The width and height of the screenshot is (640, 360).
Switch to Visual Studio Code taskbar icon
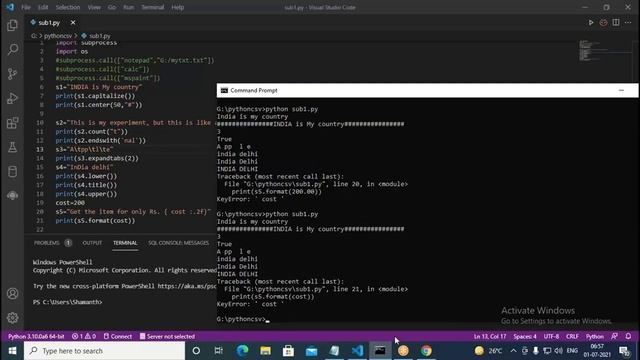coord(357,351)
